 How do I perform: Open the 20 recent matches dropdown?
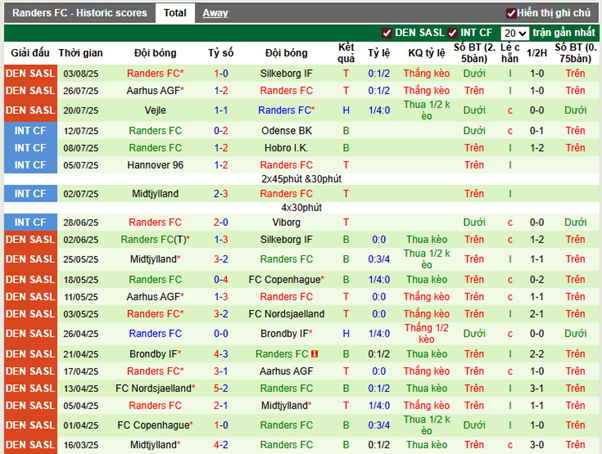(x=515, y=33)
